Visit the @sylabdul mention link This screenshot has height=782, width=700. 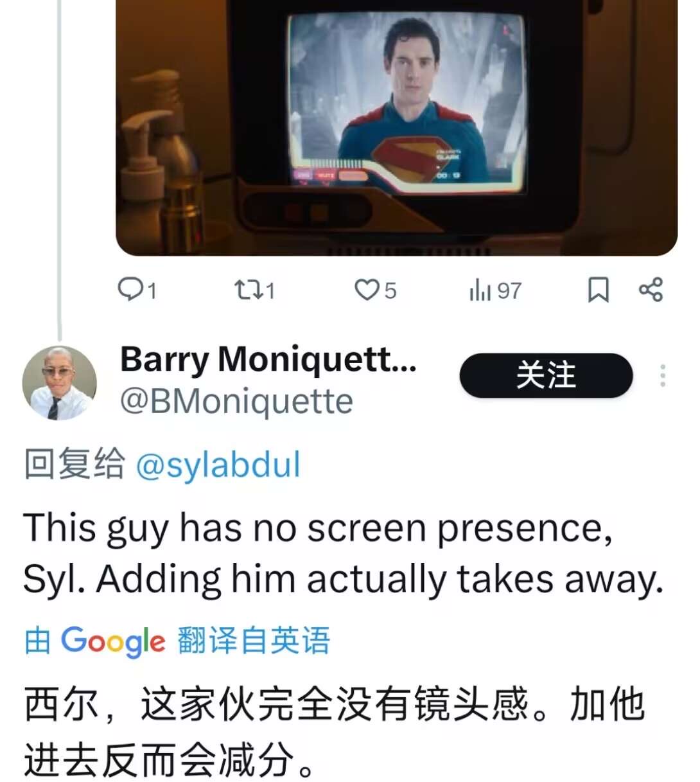click(x=218, y=465)
